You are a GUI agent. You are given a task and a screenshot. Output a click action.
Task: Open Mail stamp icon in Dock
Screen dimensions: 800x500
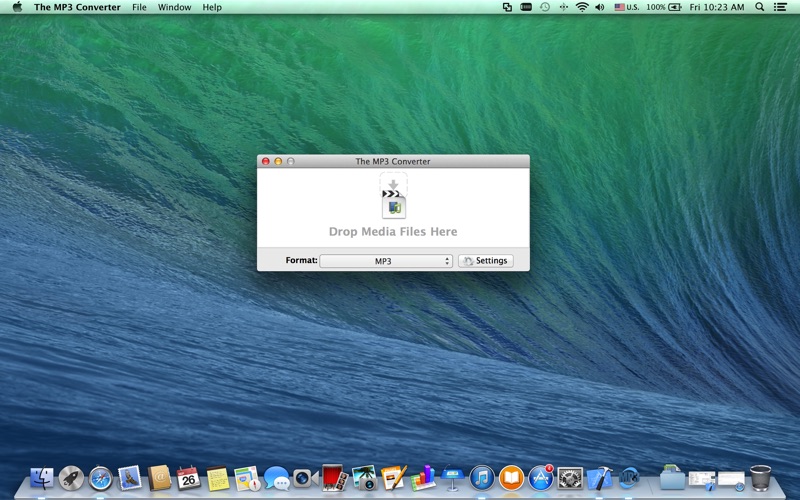tap(130, 478)
